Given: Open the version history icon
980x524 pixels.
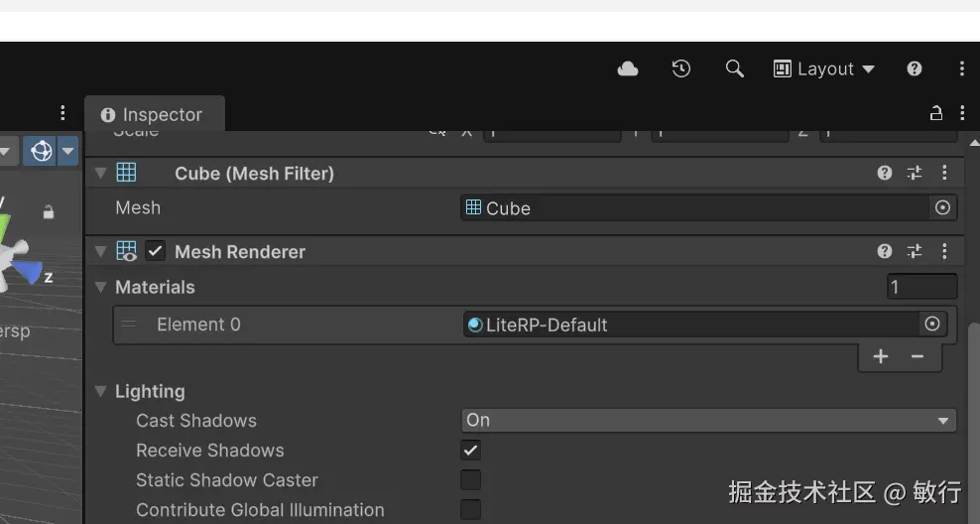Looking at the screenshot, I should [681, 68].
